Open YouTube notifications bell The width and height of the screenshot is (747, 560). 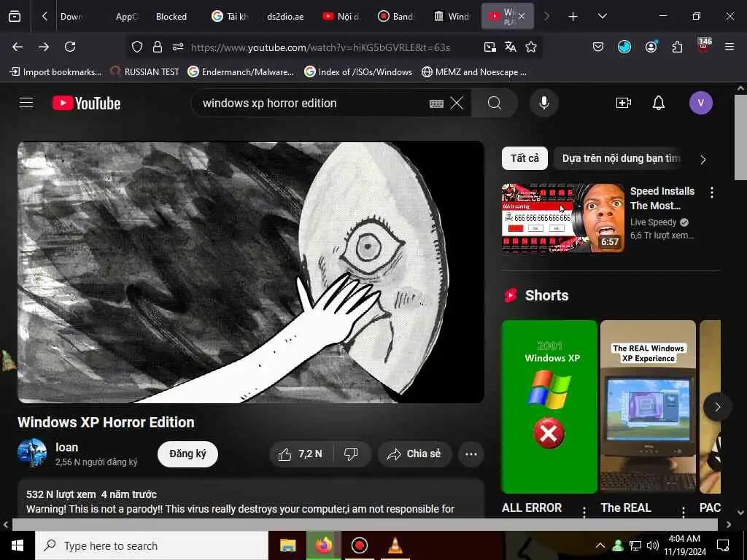click(x=659, y=103)
